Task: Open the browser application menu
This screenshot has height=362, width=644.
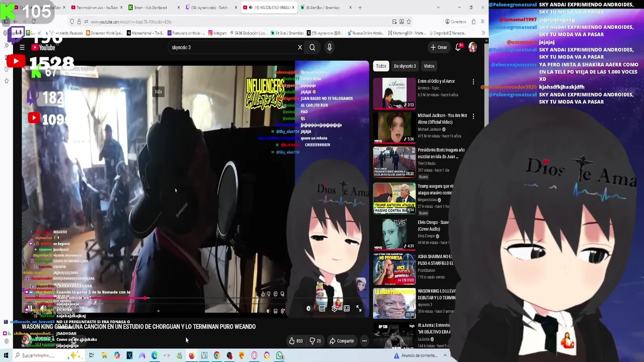Action: (482, 22)
